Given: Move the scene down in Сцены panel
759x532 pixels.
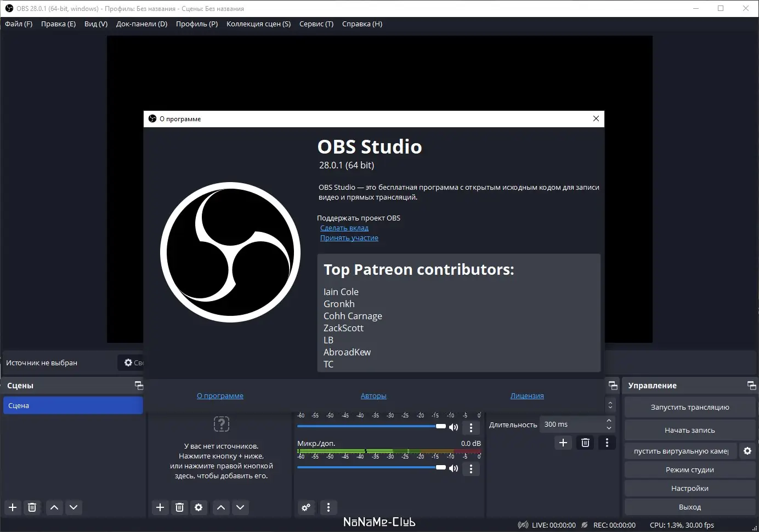Looking at the screenshot, I should click(x=73, y=507).
